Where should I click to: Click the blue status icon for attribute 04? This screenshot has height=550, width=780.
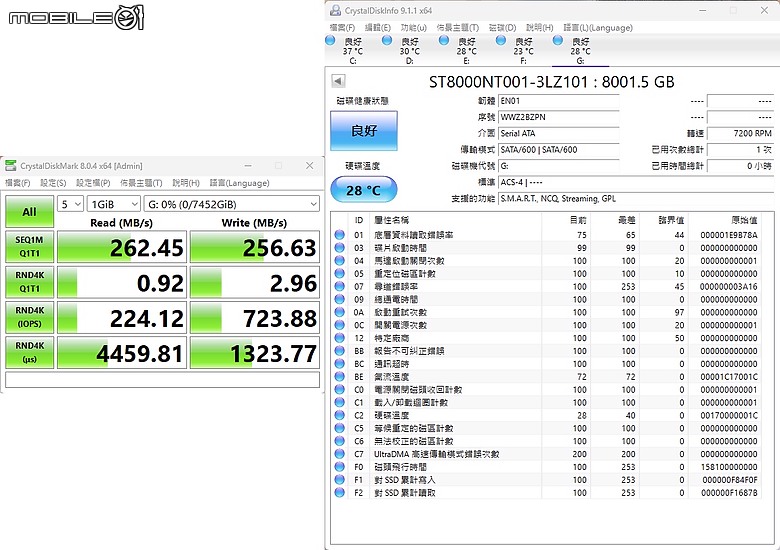point(340,261)
